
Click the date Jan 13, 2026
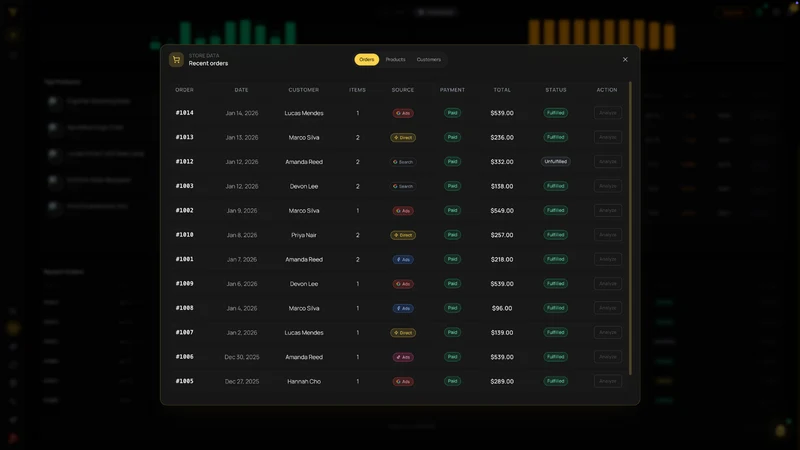tap(242, 138)
